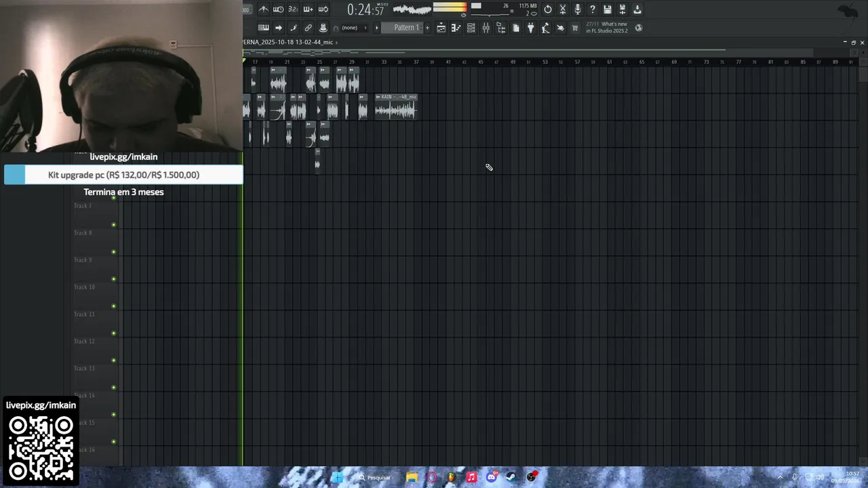Toggle blend recording overdub button

(x=308, y=9)
